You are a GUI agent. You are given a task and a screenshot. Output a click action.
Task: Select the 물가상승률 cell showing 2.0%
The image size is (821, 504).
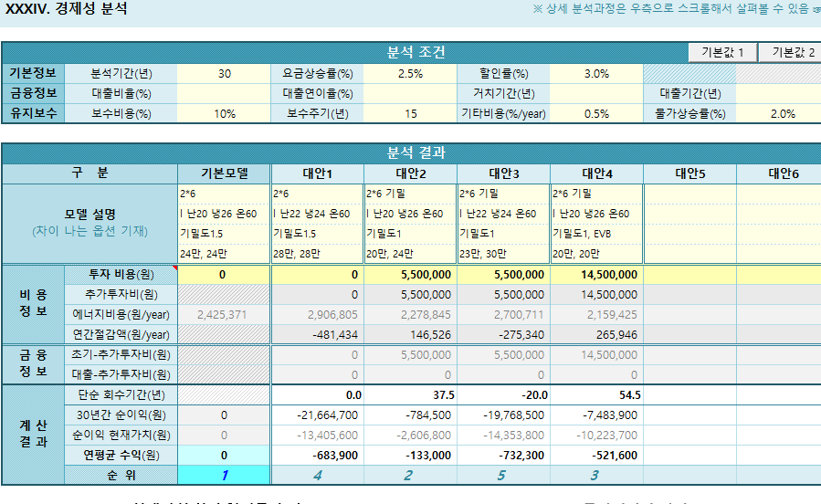[x=781, y=114]
